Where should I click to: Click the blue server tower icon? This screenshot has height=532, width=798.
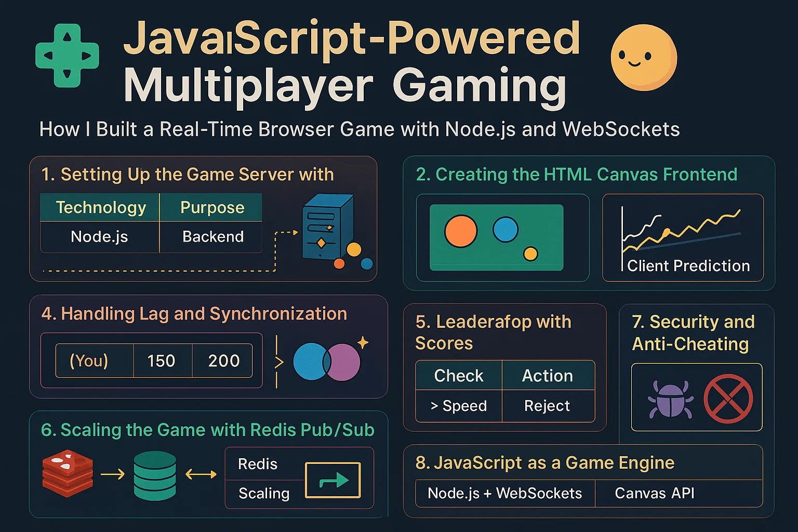click(327, 227)
